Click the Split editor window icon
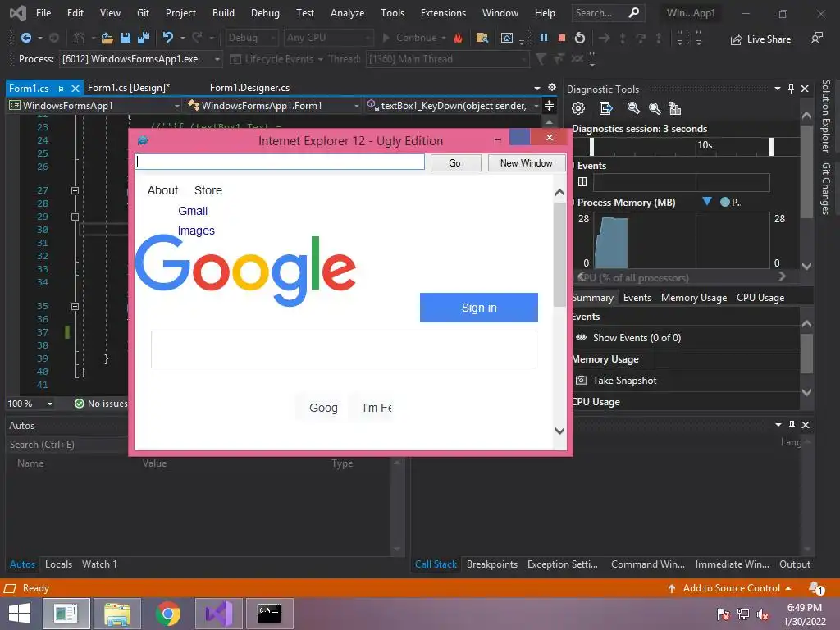Image resolution: width=840 pixels, height=630 pixels. (549, 106)
